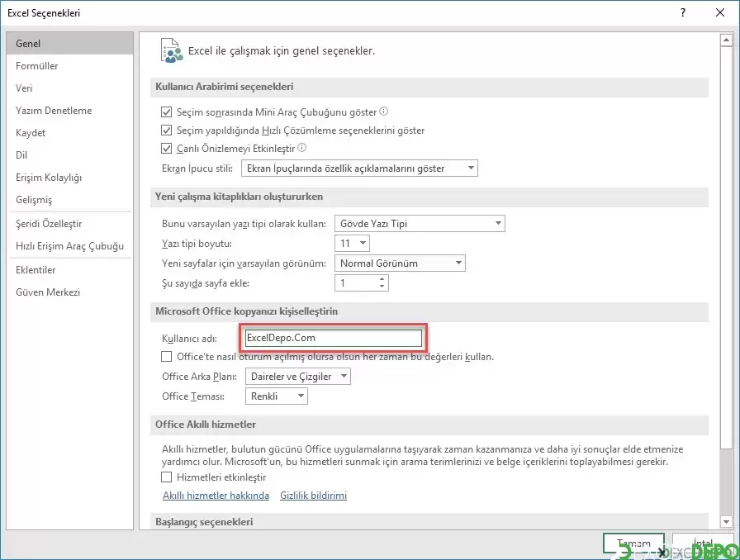Screen dimensions: 740x560
Task: Click the scrollbar up arrow
Action: (726, 40)
